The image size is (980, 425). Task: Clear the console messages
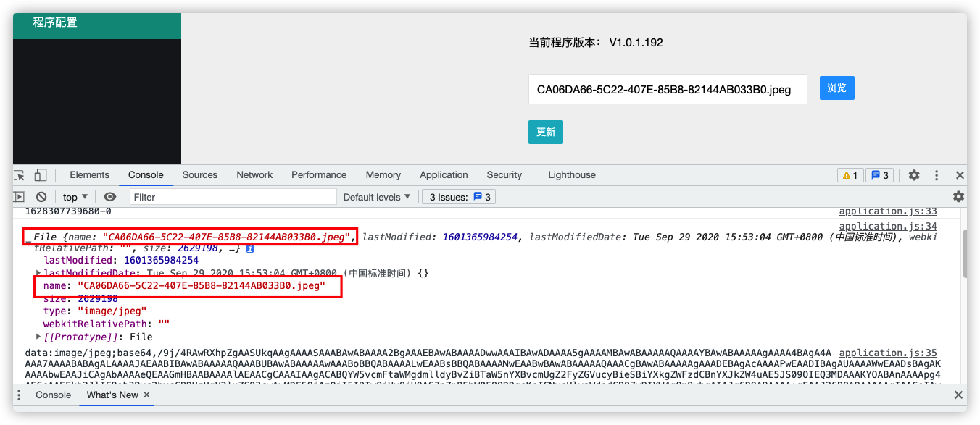41,196
